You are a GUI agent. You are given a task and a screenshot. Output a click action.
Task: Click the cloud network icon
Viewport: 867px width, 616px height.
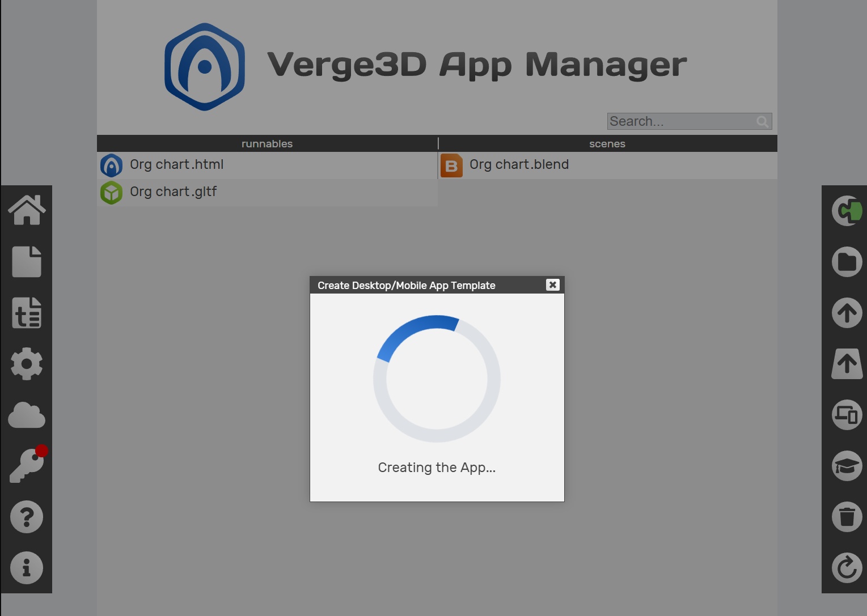click(27, 415)
